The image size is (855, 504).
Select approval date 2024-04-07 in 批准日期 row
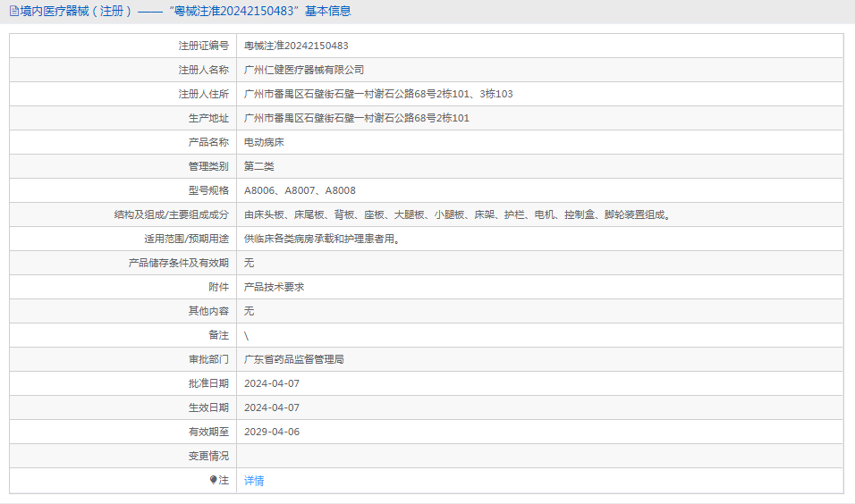tap(272, 383)
